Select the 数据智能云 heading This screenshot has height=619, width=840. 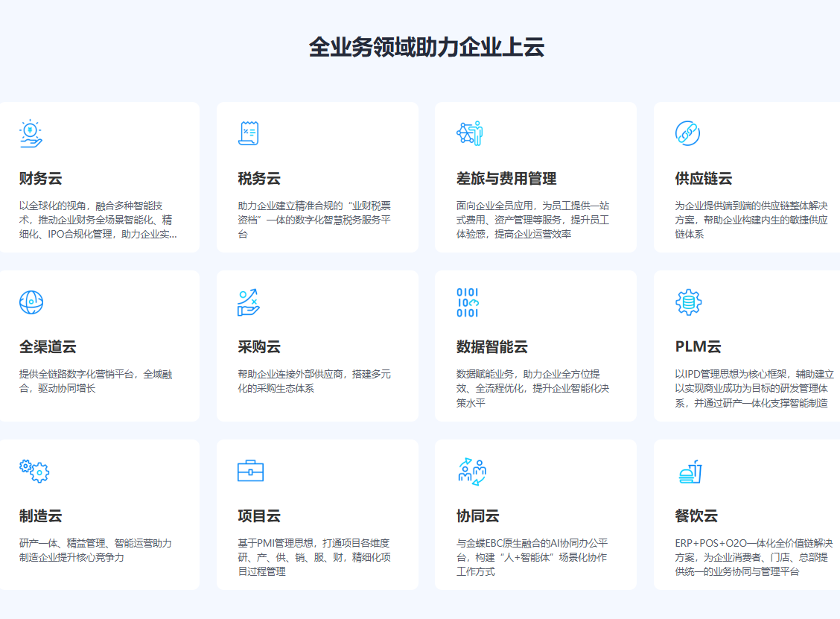[491, 347]
